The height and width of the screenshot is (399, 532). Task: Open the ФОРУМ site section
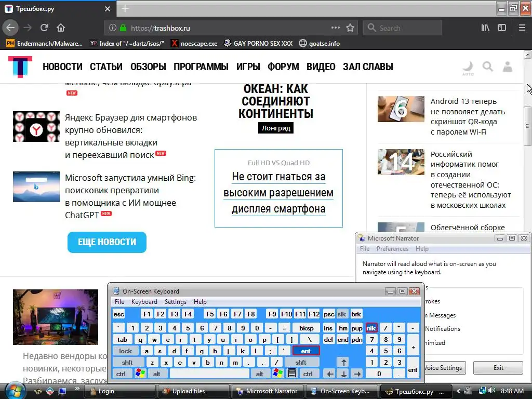coord(283,66)
